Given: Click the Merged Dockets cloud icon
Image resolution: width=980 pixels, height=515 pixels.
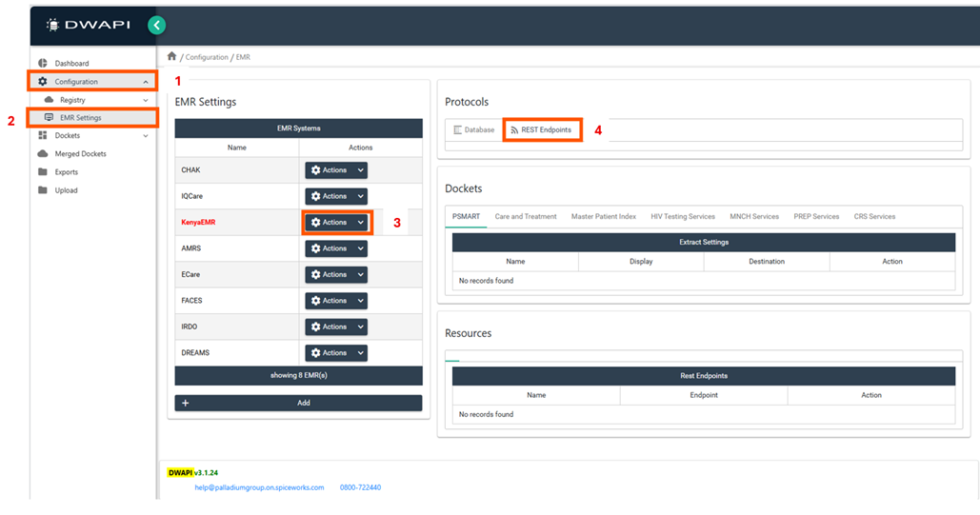Looking at the screenshot, I should coord(43,153).
